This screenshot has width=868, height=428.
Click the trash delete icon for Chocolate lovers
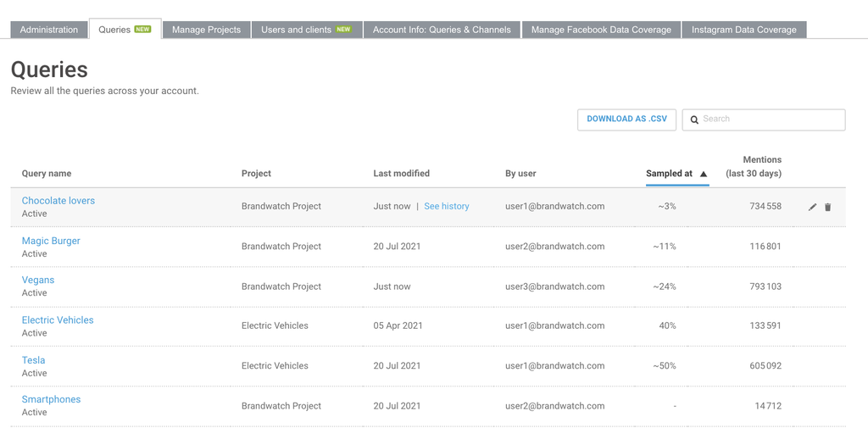[828, 207]
